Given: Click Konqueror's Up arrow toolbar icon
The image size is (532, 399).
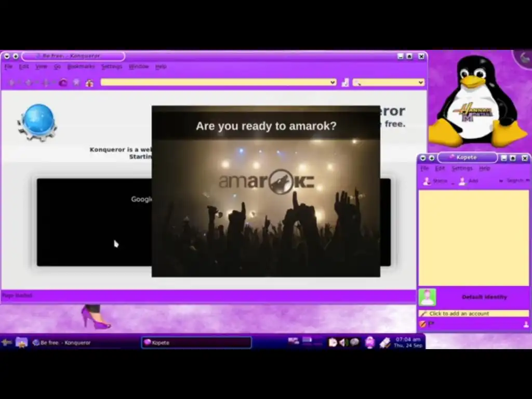Looking at the screenshot, I should [46, 83].
